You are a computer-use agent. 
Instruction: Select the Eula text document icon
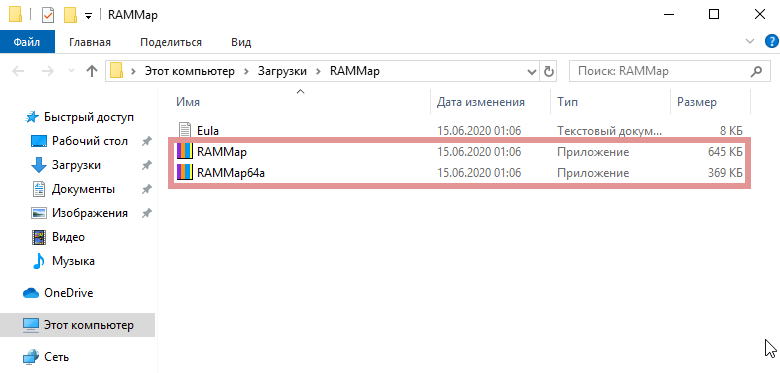click(185, 131)
